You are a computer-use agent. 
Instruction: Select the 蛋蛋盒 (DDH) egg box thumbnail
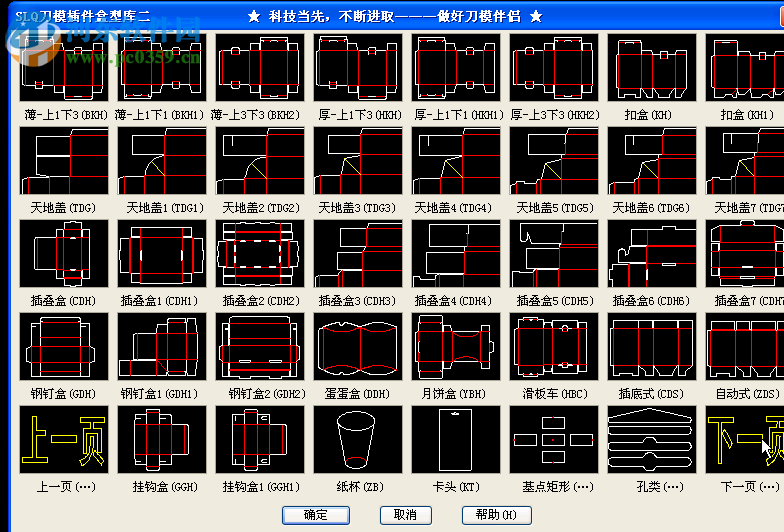point(358,346)
